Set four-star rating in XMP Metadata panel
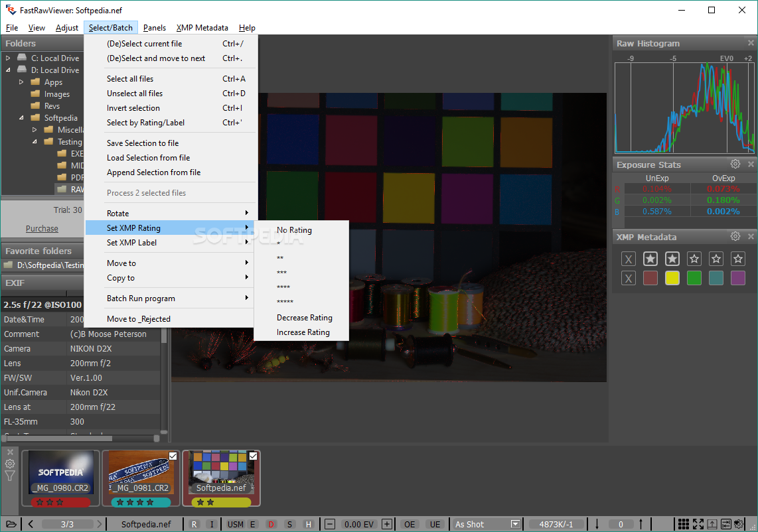Screen dimensions: 758x532 [x=716, y=259]
